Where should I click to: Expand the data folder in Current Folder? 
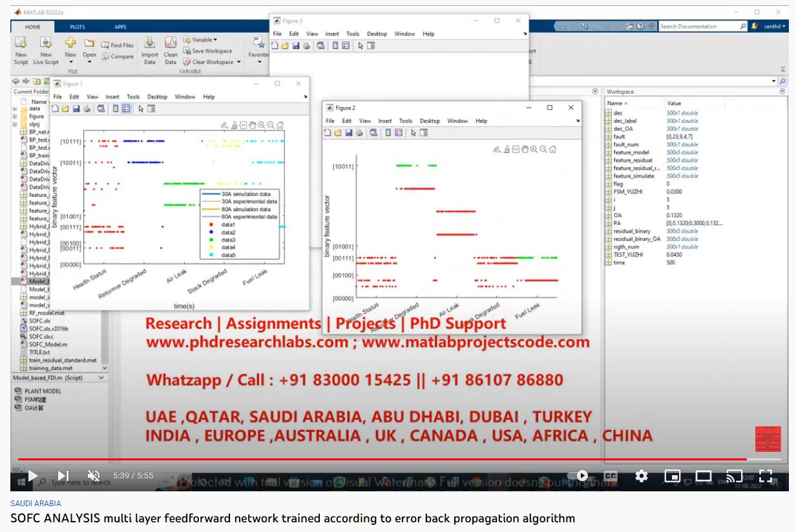coord(14,108)
